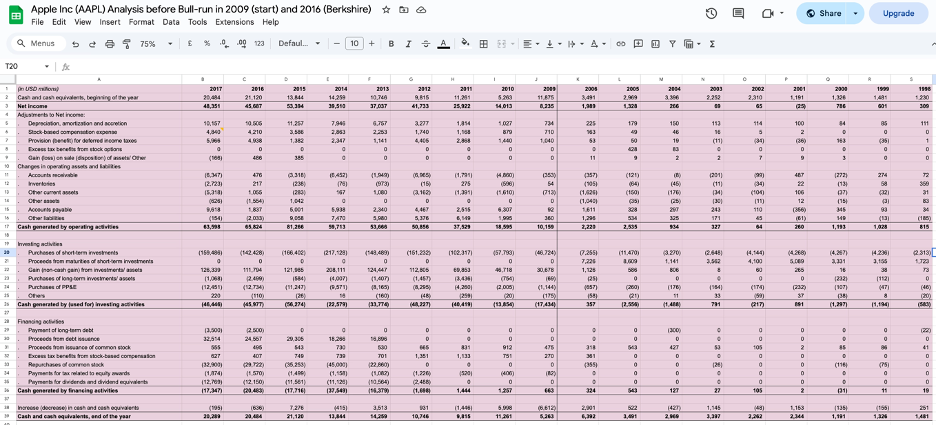Viewport: 936px width, 426px height.
Task: Toggle strikethrough formatting
Action: (x=426, y=44)
